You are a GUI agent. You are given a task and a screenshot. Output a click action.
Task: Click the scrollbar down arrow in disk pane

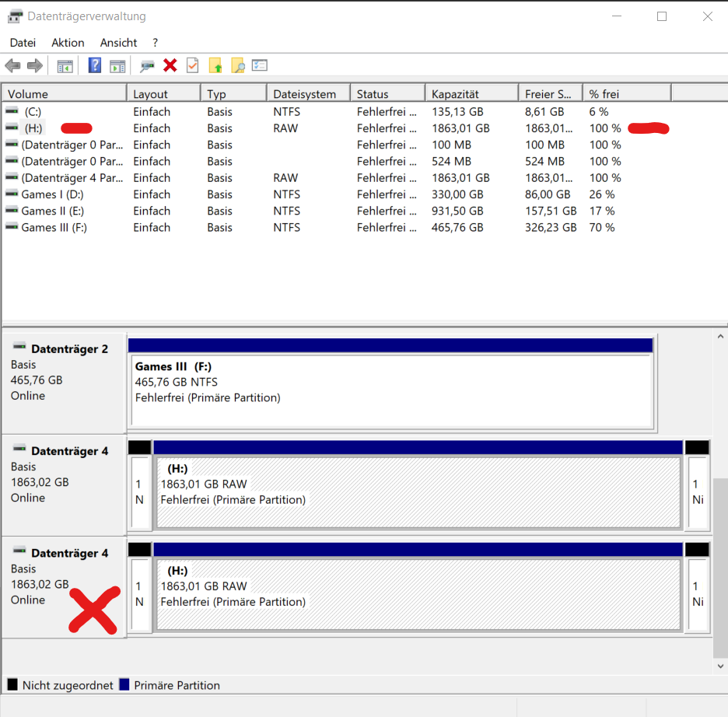[x=720, y=666]
